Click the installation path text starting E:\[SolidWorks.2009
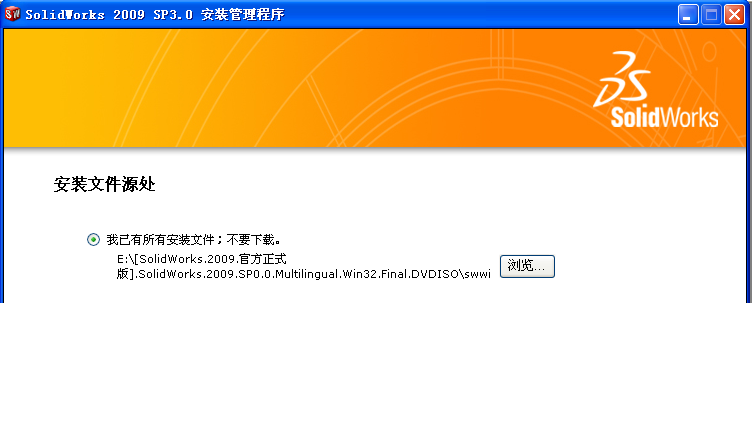The image size is (752, 446). (304, 266)
